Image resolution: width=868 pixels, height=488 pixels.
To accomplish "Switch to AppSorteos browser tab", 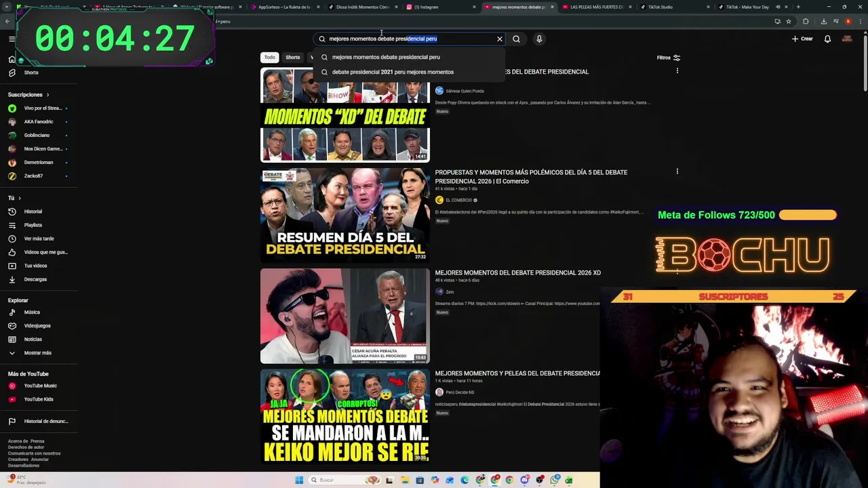I will (x=283, y=7).
